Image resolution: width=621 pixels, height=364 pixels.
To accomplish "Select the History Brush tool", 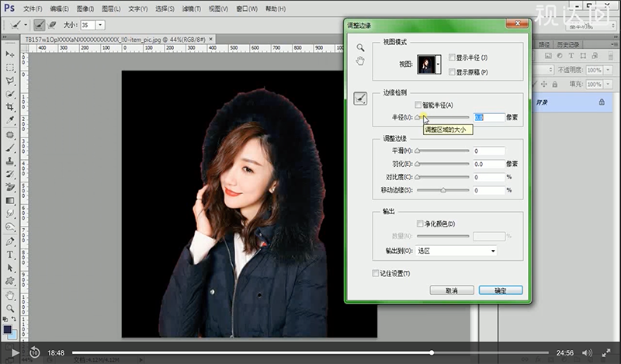I will point(10,175).
